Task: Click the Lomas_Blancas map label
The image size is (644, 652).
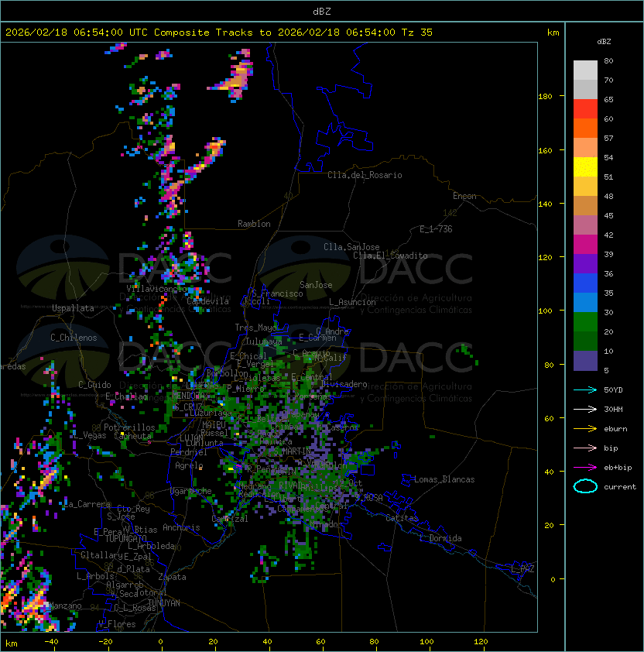Action: [x=444, y=479]
